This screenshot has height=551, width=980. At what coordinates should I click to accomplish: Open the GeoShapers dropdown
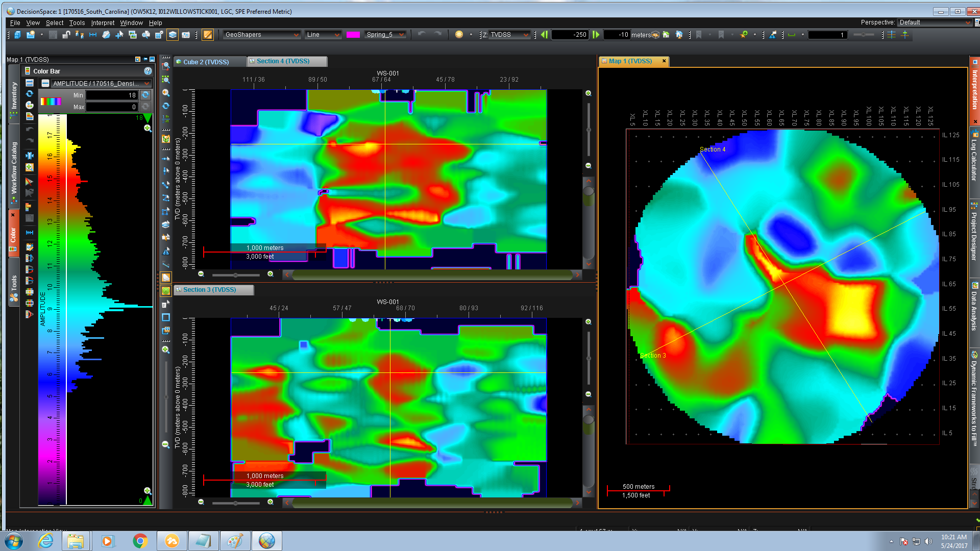coord(262,35)
